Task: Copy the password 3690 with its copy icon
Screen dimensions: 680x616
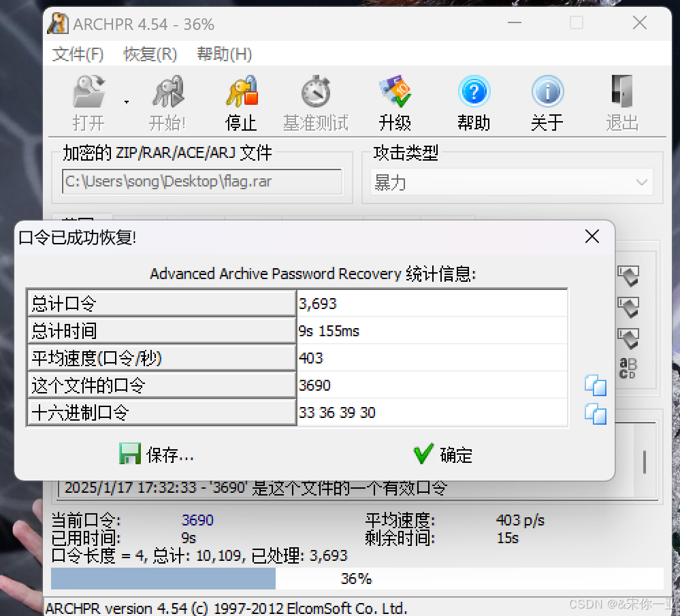Action: 596,385
